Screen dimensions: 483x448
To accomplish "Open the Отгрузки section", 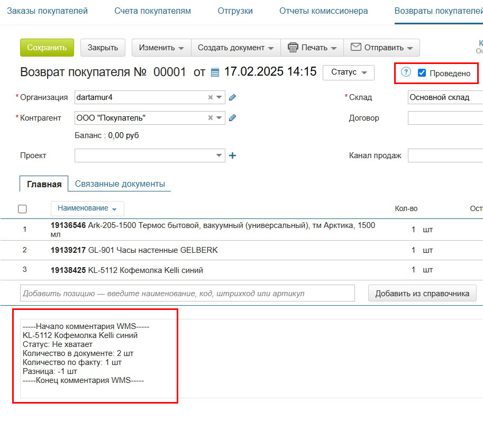I will click(235, 11).
